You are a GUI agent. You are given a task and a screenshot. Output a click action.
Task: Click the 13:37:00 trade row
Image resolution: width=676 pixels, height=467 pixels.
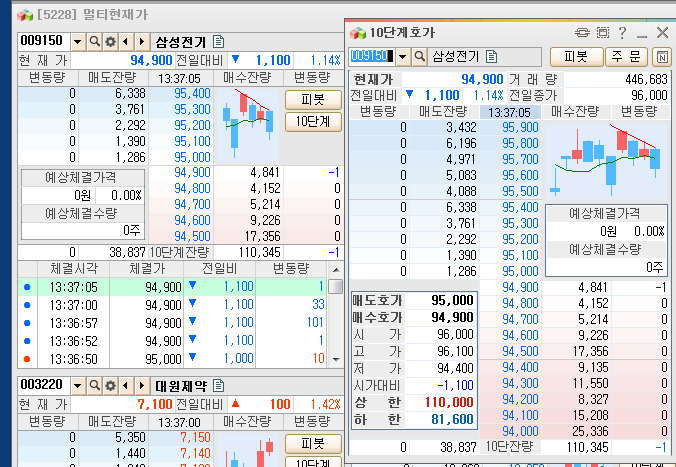click(x=172, y=305)
